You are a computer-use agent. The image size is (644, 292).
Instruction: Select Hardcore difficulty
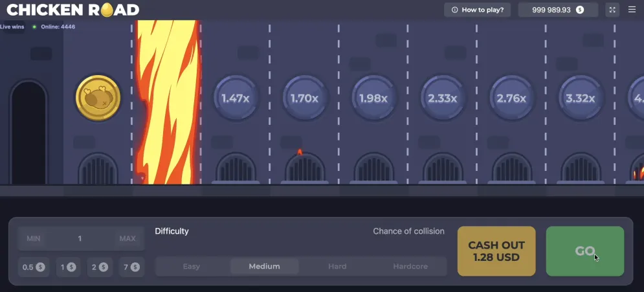coord(410,266)
